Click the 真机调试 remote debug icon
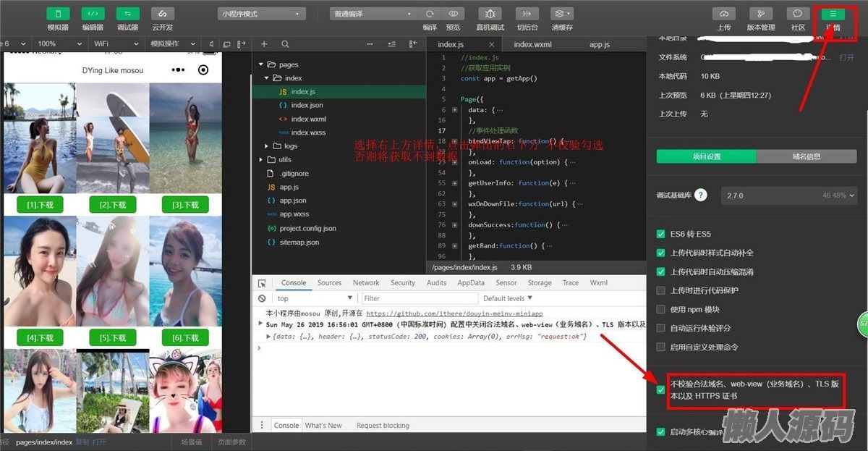The width and height of the screenshot is (868, 451). pyautogui.click(x=490, y=14)
